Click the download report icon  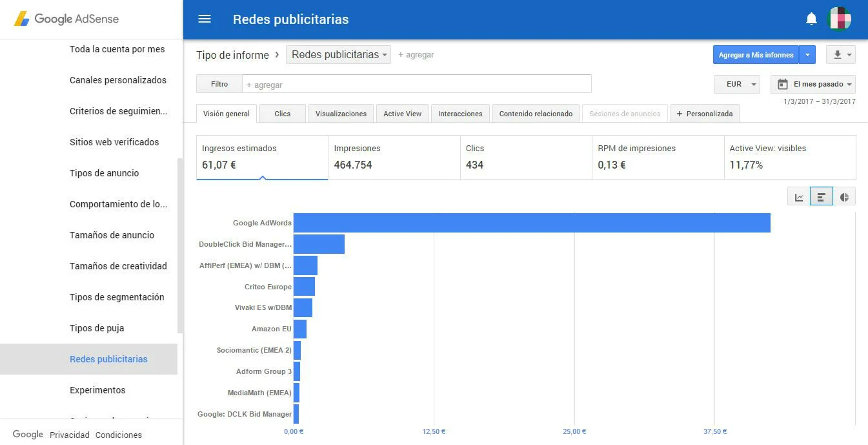click(840, 55)
